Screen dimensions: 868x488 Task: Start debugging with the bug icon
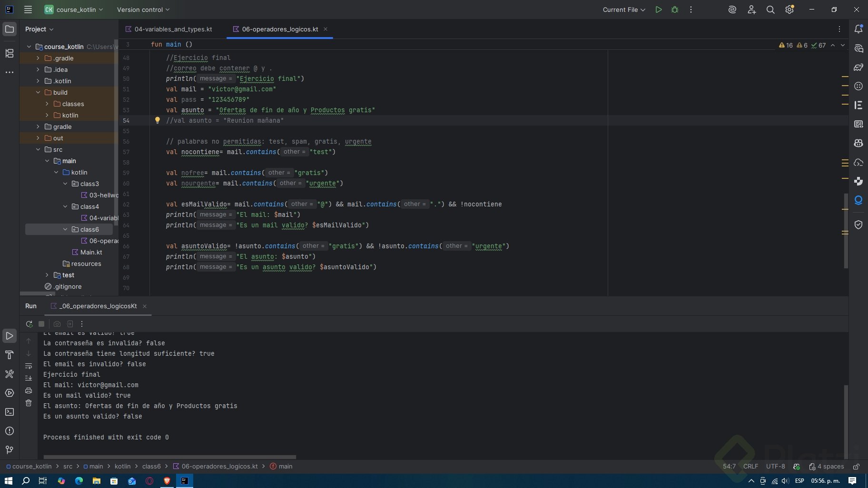675,10
